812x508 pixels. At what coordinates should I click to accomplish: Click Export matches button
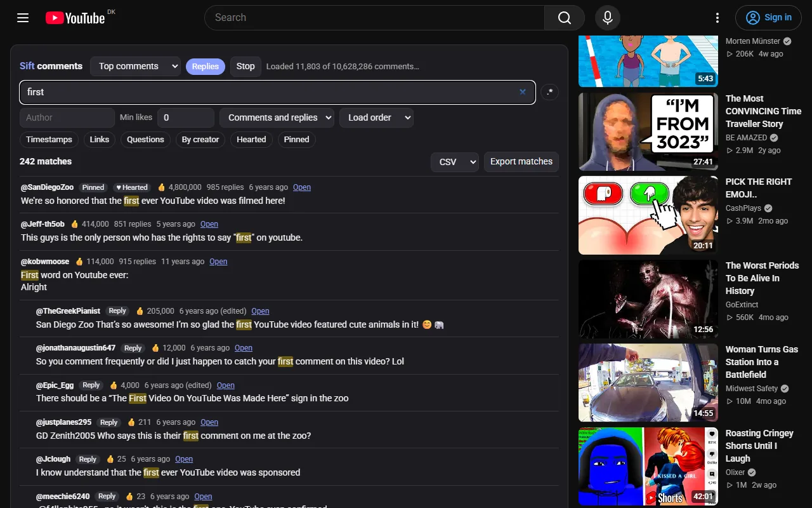click(521, 162)
